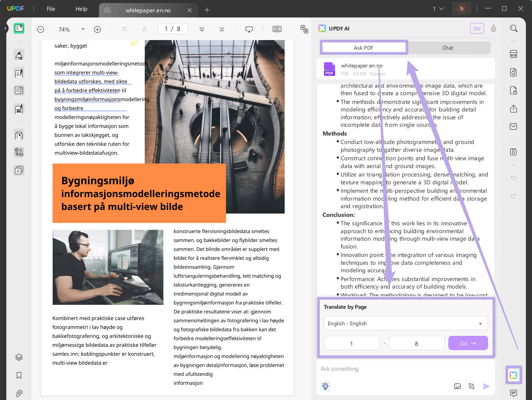The width and height of the screenshot is (532, 400).
Task: Select the image attachment icon near Ask something
Action: [x=457, y=386]
